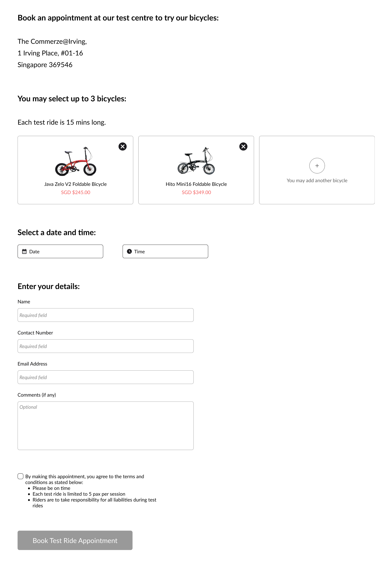Focus the Name input field
This screenshot has width=392, height=563.
(x=106, y=315)
